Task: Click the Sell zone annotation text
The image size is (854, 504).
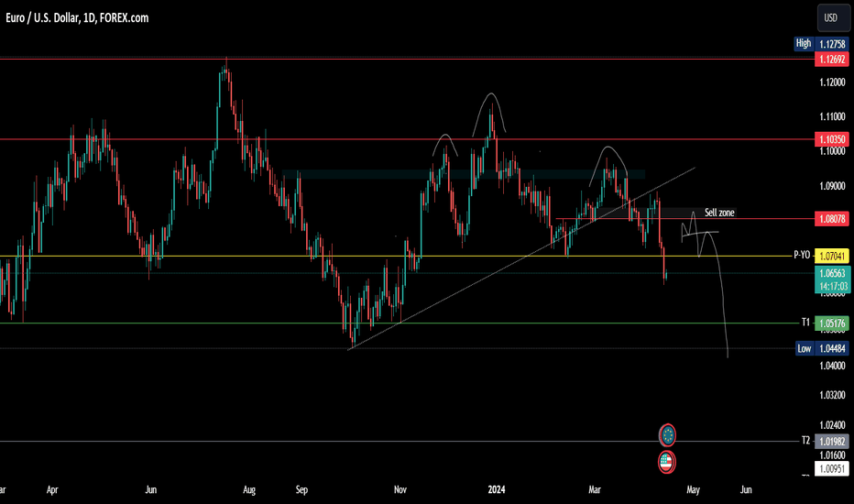Action: pos(719,213)
